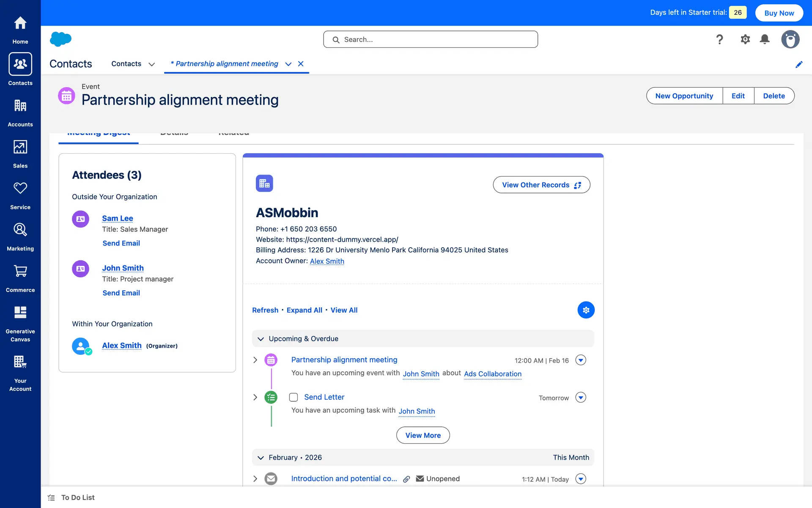
Task: Collapse the Upcoming & Overdue section
Action: point(261,339)
